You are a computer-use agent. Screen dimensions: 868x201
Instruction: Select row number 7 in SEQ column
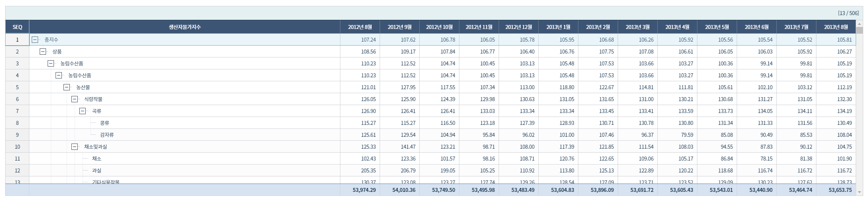(17, 111)
